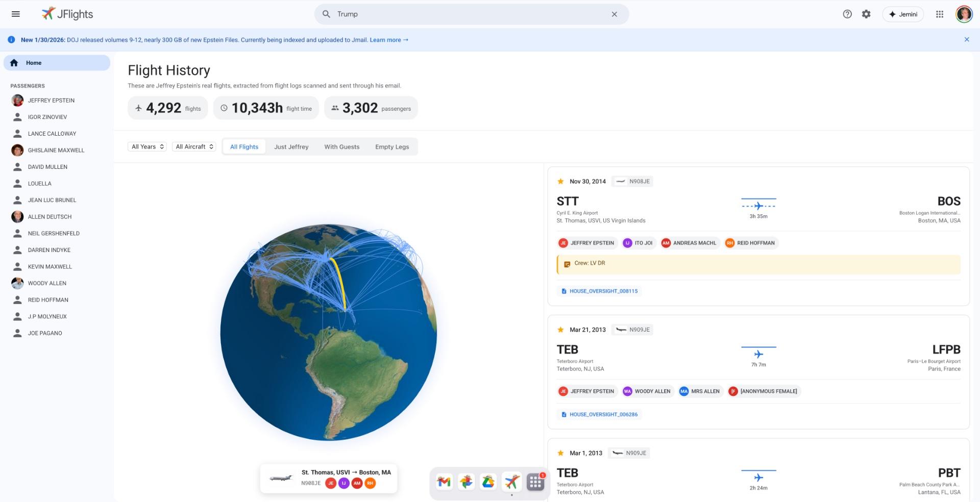The image size is (980, 502).
Task: Unstar the Nov 30, 2014 flight
Action: click(560, 182)
